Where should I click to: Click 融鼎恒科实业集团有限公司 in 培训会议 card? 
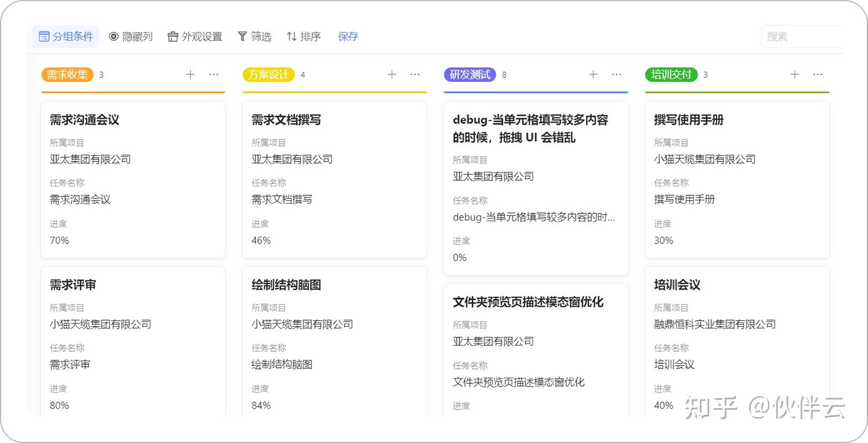click(715, 325)
